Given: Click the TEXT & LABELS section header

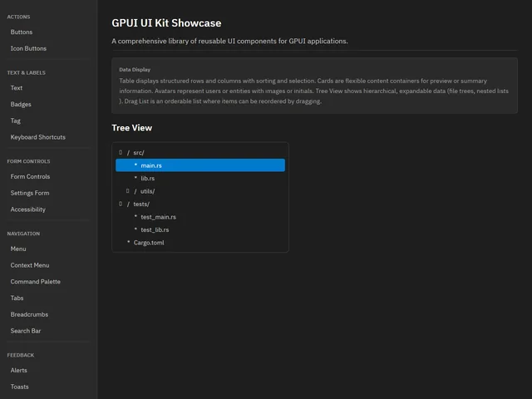Looking at the screenshot, I should coord(26,72).
